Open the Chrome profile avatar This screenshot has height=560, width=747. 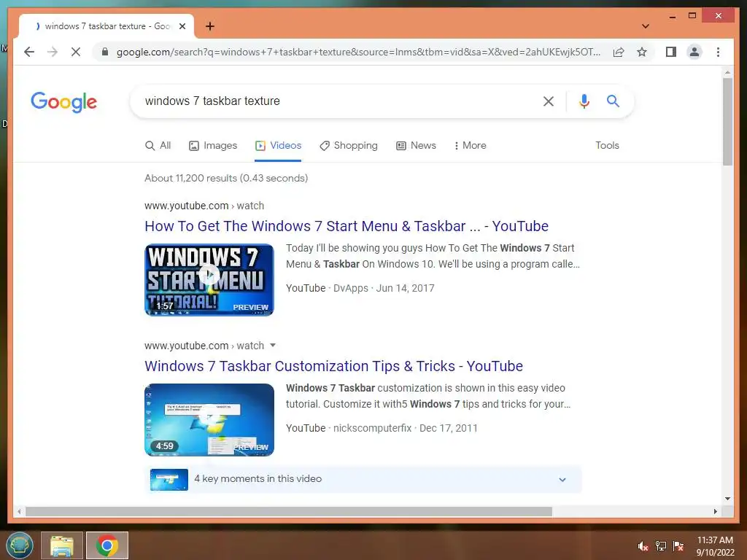(694, 52)
